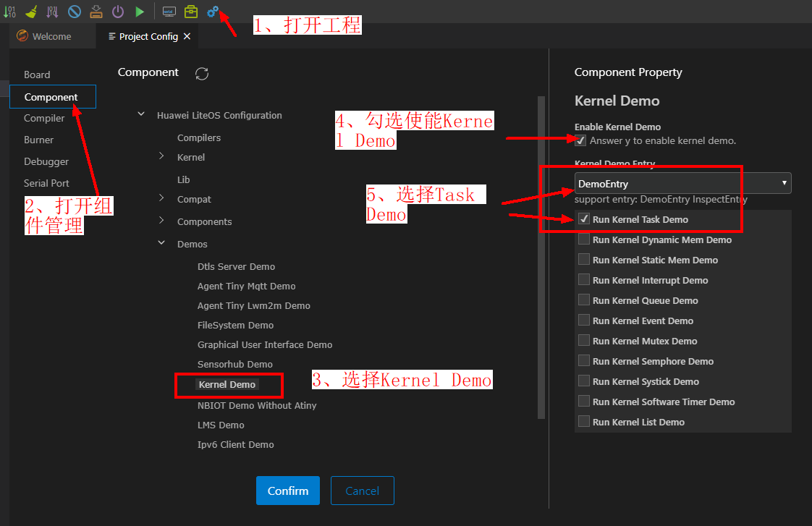Click the Stop build circle-slash icon

[74, 12]
